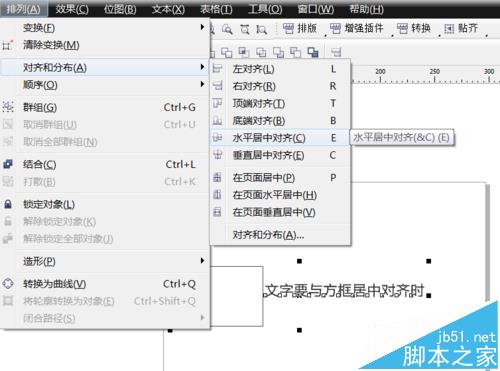This screenshot has width=500, height=371.
Task: Select 在页面水平居中(H) option
Action: tap(280, 195)
